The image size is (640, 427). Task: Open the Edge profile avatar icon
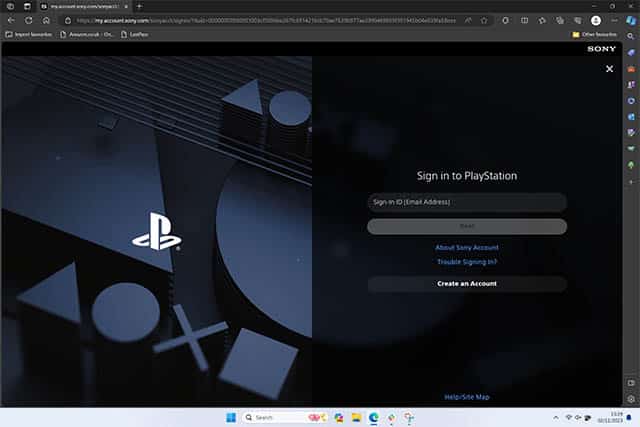[x=596, y=20]
